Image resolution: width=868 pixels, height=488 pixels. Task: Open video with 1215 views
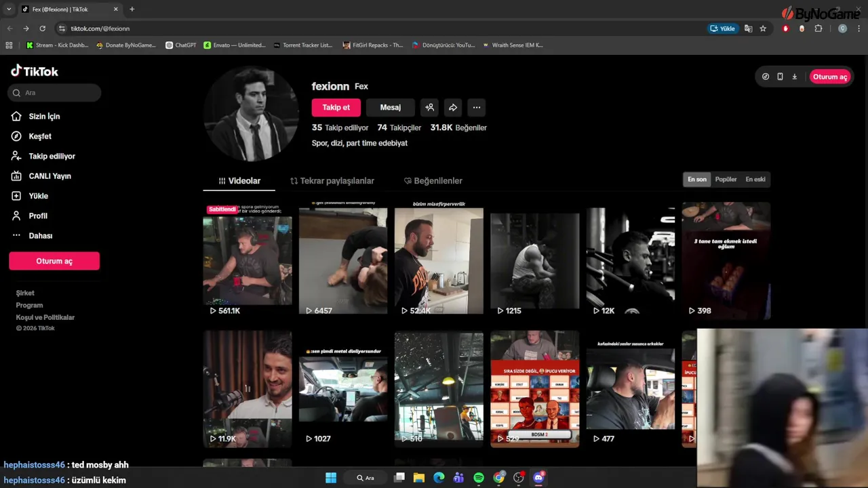pos(535,260)
